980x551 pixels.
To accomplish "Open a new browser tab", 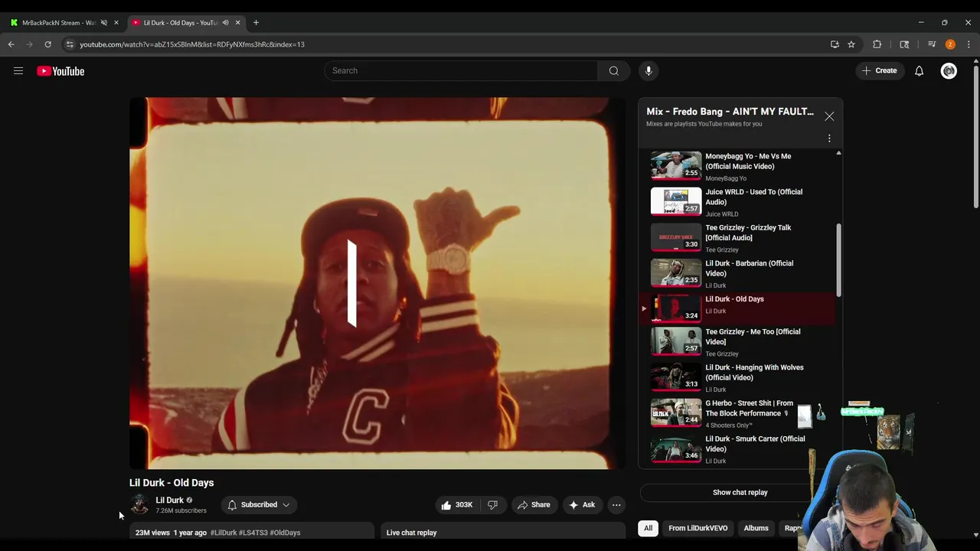I will 256,22.
